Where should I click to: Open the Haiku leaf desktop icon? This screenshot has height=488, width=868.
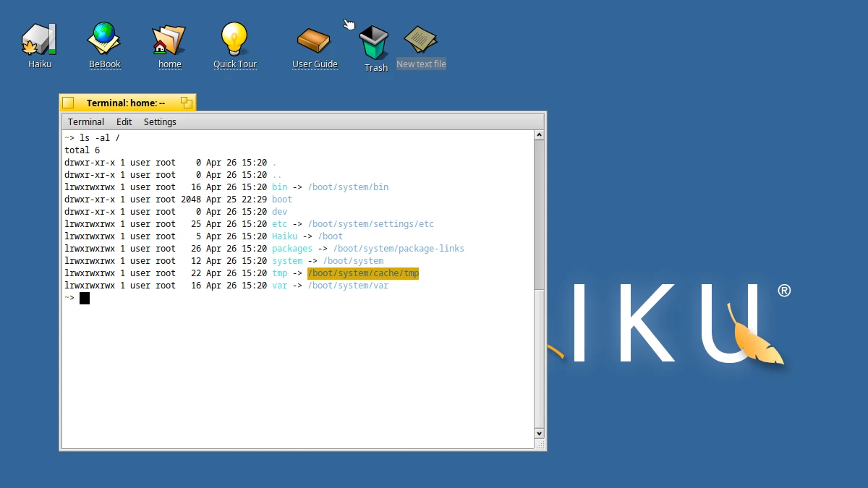tap(39, 40)
